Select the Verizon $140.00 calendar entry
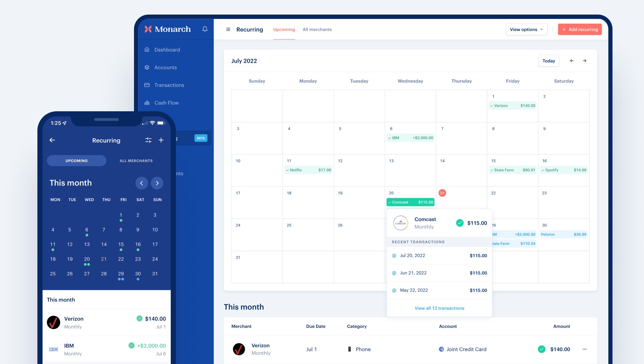 [x=513, y=106]
